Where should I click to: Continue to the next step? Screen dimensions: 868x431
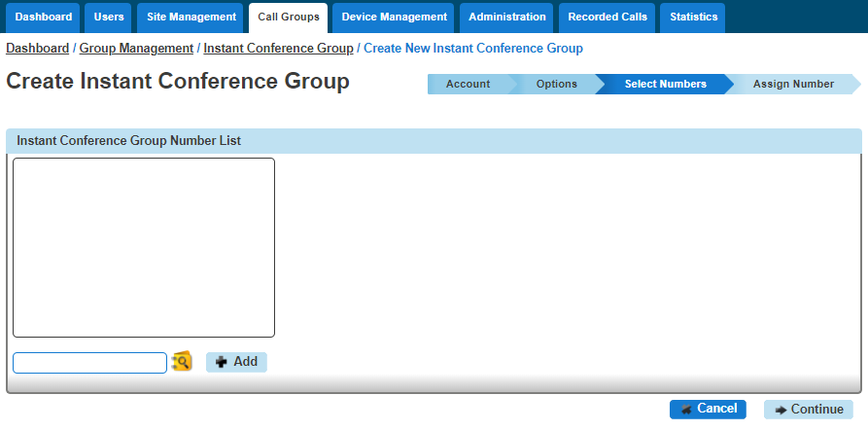[x=809, y=410]
